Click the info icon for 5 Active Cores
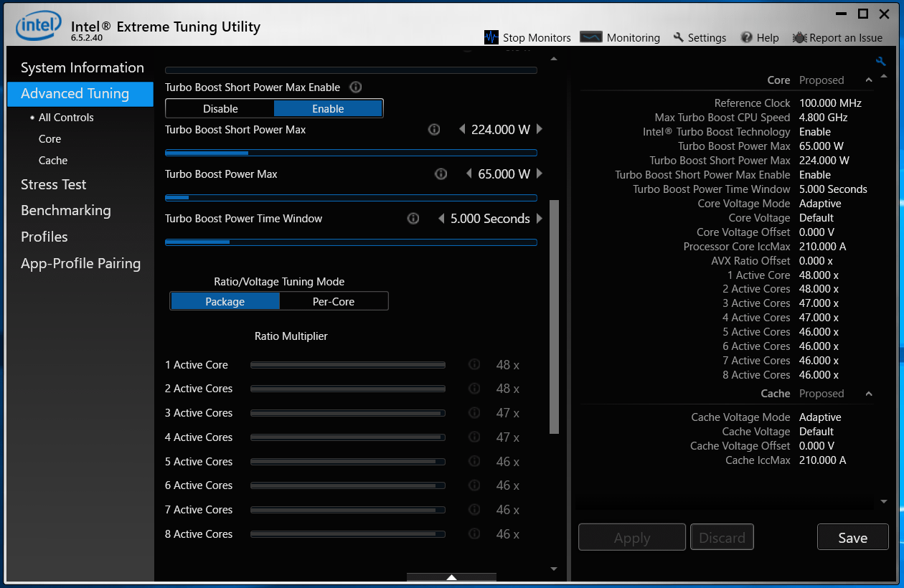The image size is (904, 588). tap(474, 462)
